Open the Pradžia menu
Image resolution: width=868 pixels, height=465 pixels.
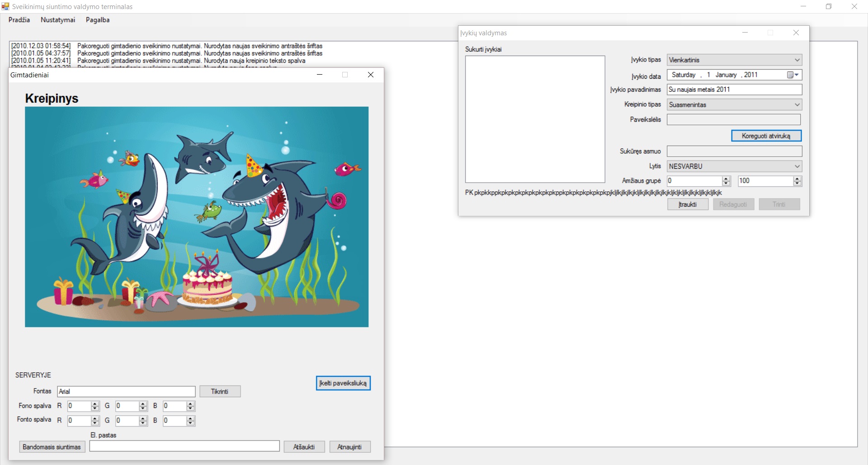pyautogui.click(x=19, y=20)
